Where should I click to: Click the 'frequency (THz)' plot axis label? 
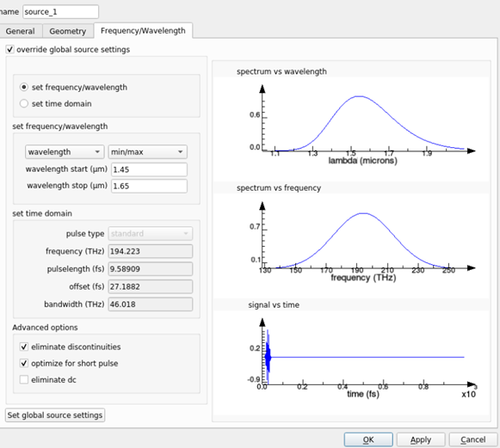(363, 278)
